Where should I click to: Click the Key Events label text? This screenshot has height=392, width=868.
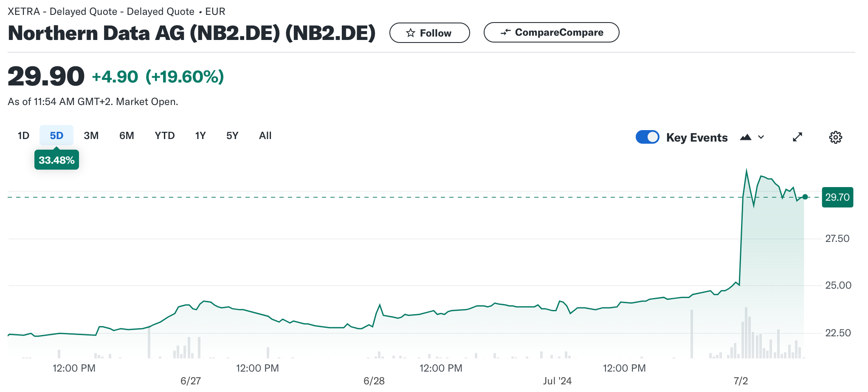[x=696, y=138]
